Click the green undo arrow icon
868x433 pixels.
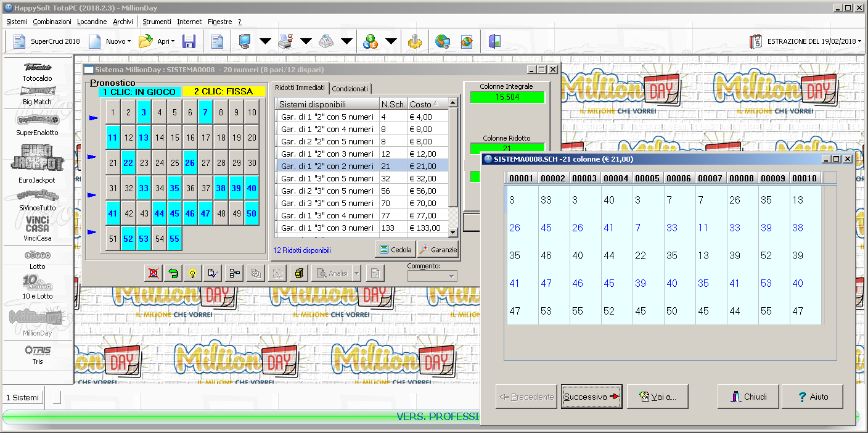pyautogui.click(x=173, y=273)
